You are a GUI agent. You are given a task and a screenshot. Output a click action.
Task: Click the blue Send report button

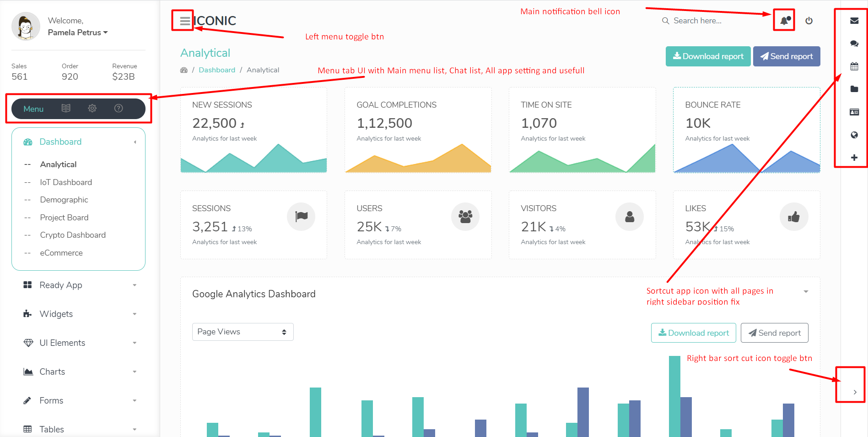(x=786, y=56)
